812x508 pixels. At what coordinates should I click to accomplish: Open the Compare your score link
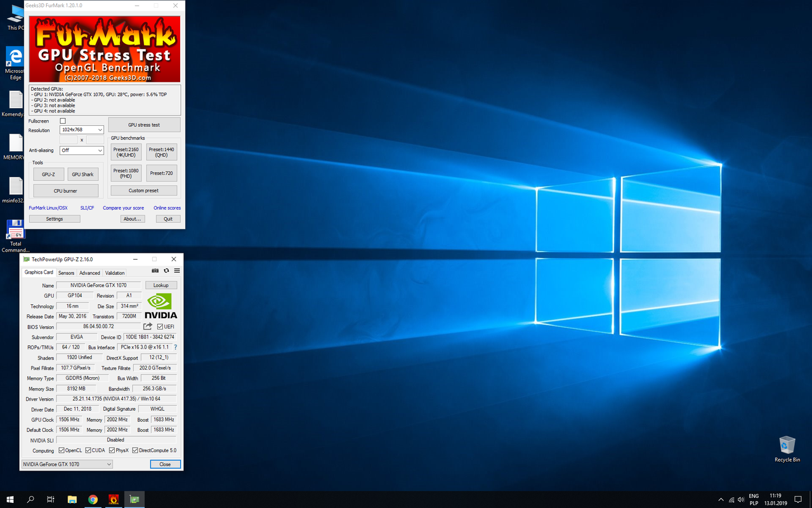pos(124,208)
